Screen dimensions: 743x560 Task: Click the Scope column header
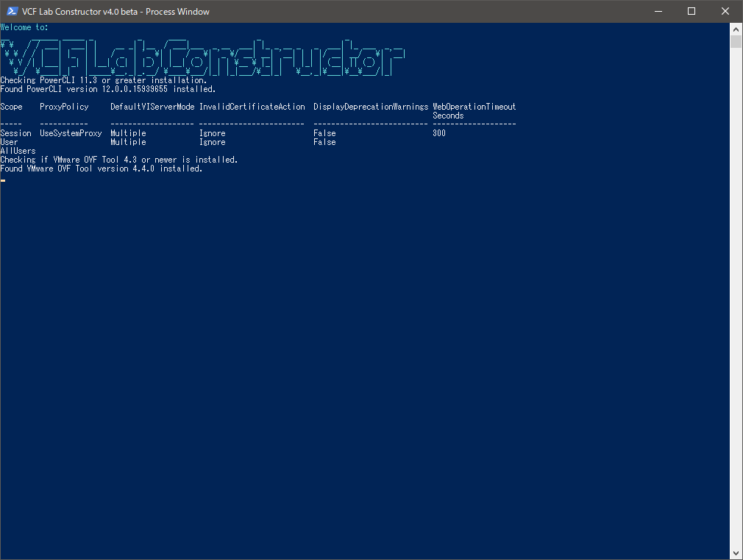pyautogui.click(x=12, y=107)
